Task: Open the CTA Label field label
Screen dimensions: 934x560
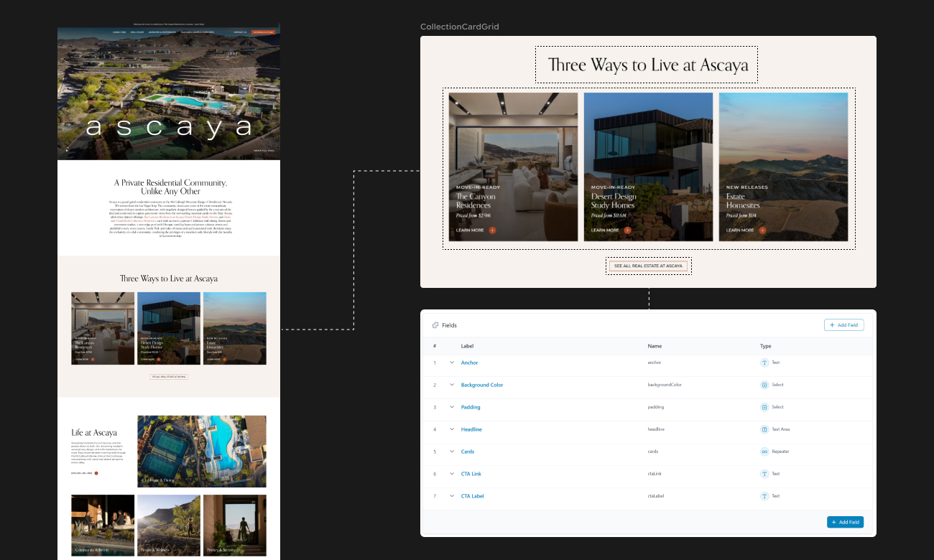Action: click(x=473, y=496)
